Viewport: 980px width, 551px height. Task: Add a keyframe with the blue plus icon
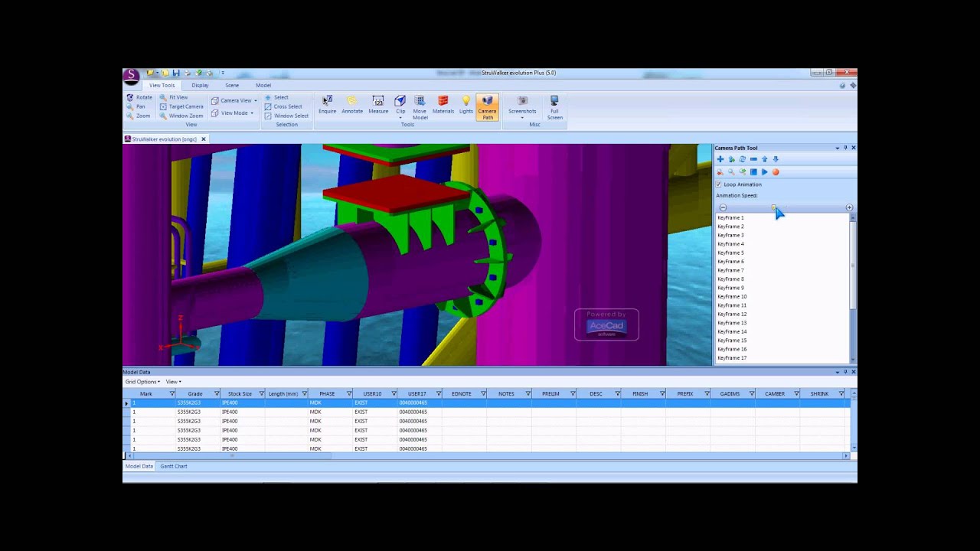click(720, 159)
